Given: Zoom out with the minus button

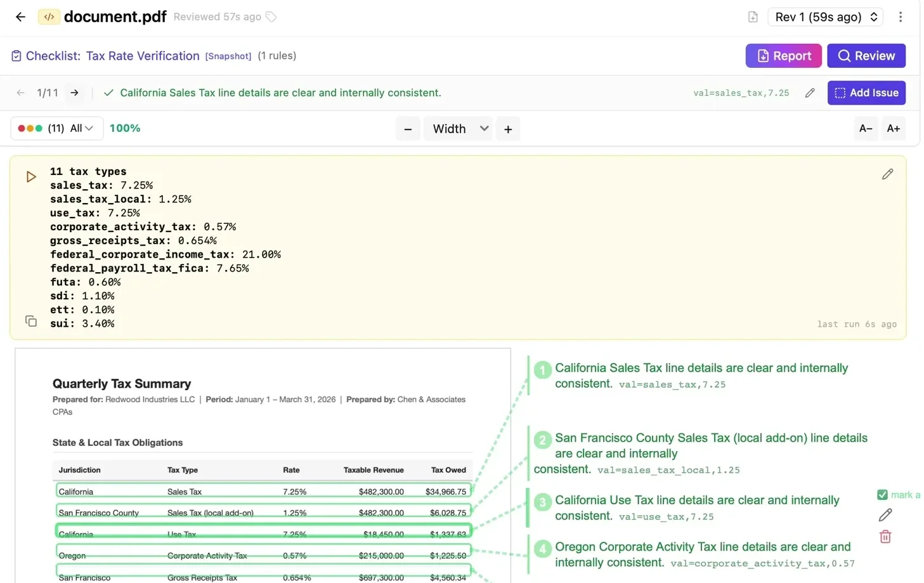Looking at the screenshot, I should tap(408, 129).
